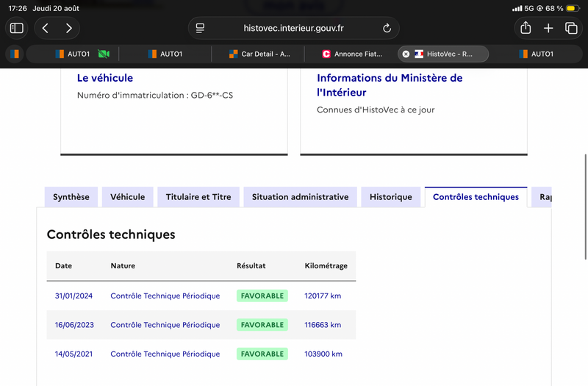Reload the histovec page
Image resolution: width=588 pixels, height=386 pixels.
click(387, 28)
